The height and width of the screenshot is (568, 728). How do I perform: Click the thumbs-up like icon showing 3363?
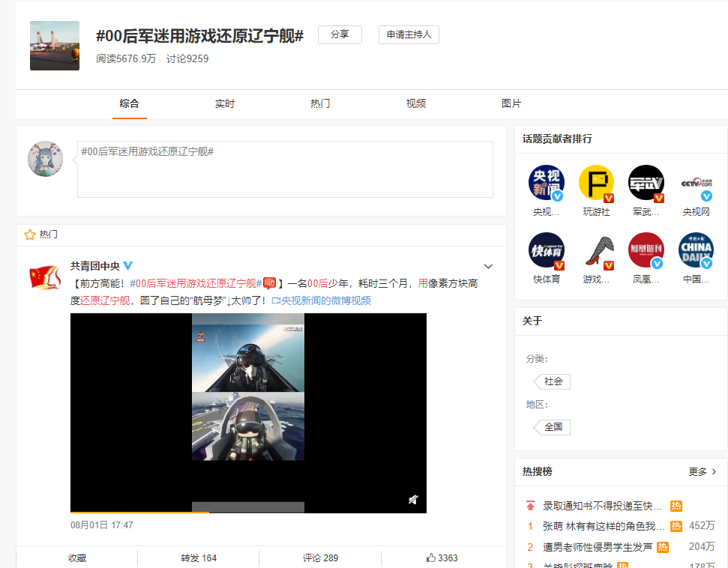click(x=431, y=558)
